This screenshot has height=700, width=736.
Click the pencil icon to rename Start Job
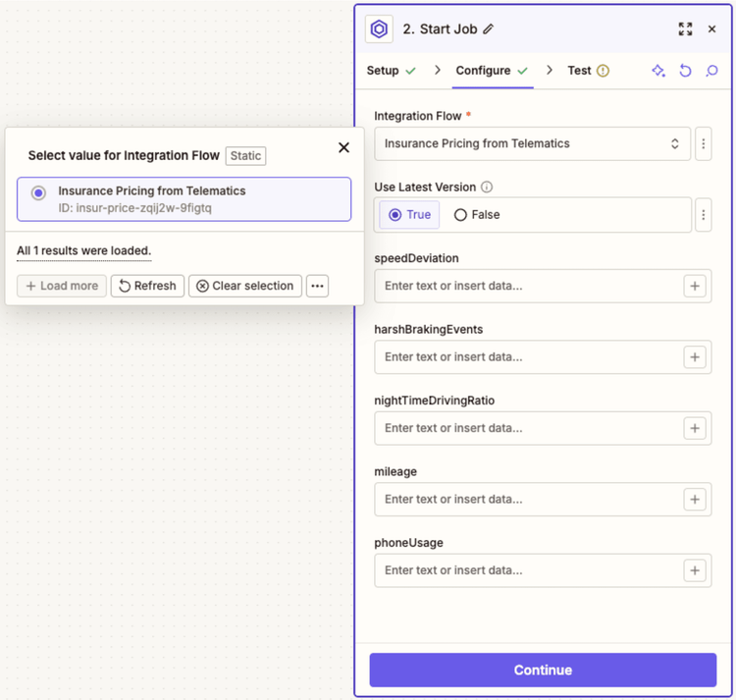tap(489, 29)
